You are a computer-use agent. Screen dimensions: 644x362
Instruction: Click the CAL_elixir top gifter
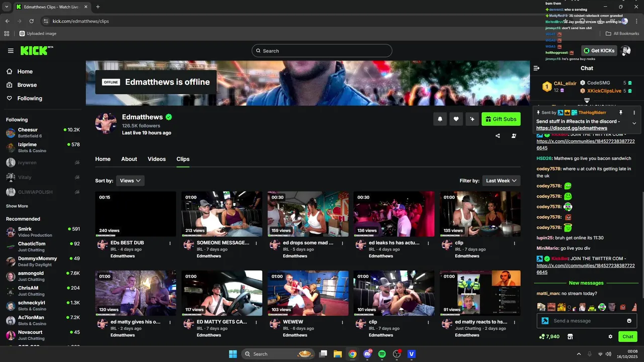(x=565, y=83)
